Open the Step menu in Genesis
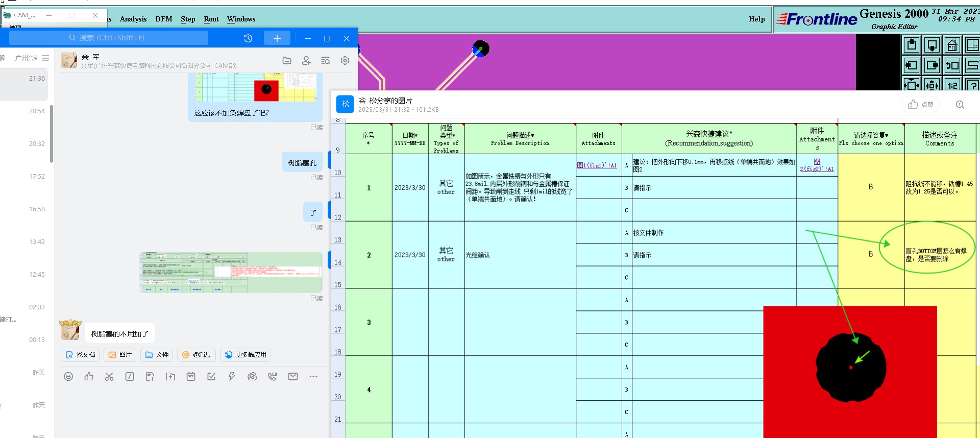 click(x=188, y=19)
